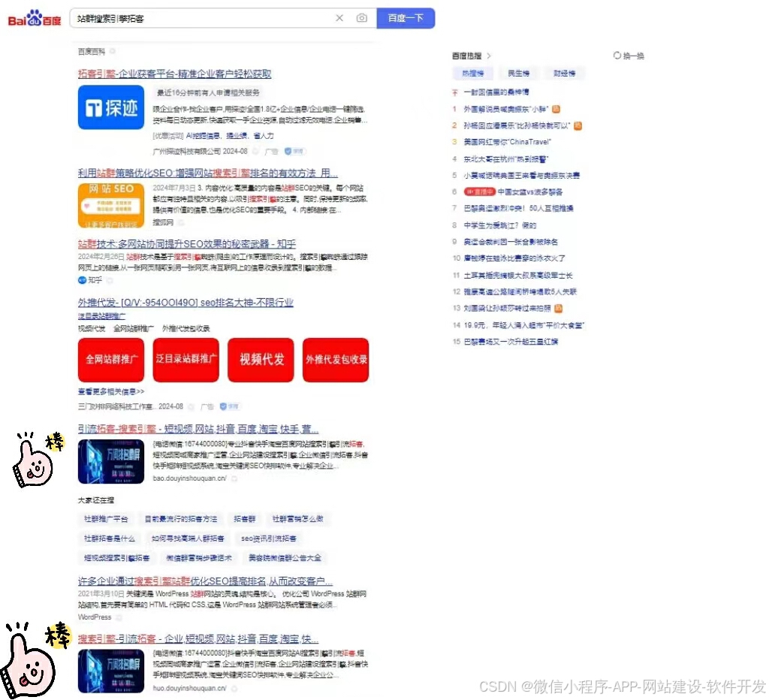Click related search 拓客群
Screen dimensions: 769x700
[244, 519]
